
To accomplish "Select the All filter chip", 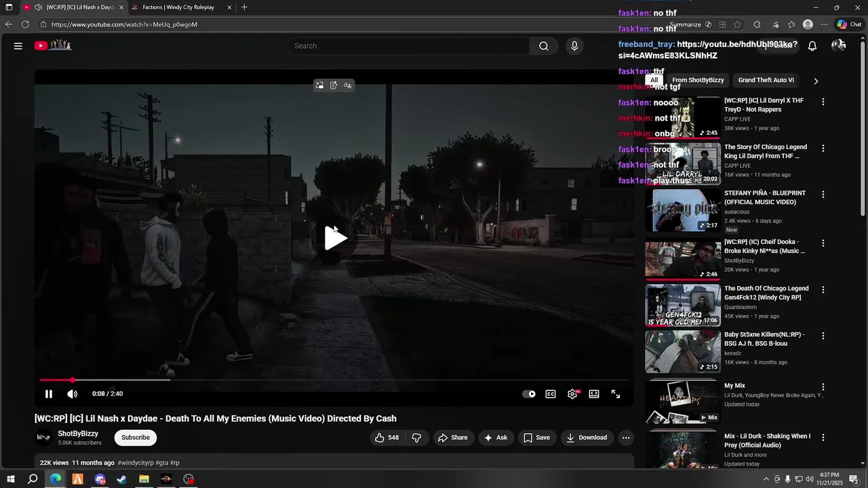I will [654, 80].
